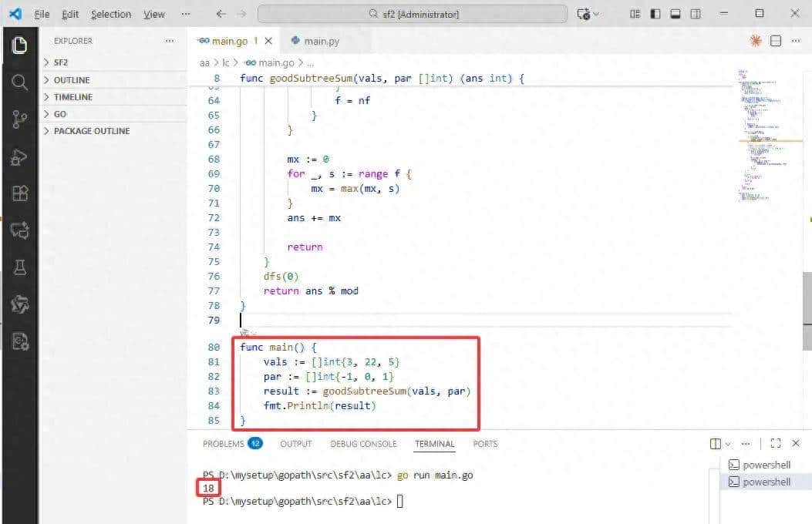Split the editor layout icon
Image resolution: width=812 pixels, height=524 pixels.
tap(776, 41)
